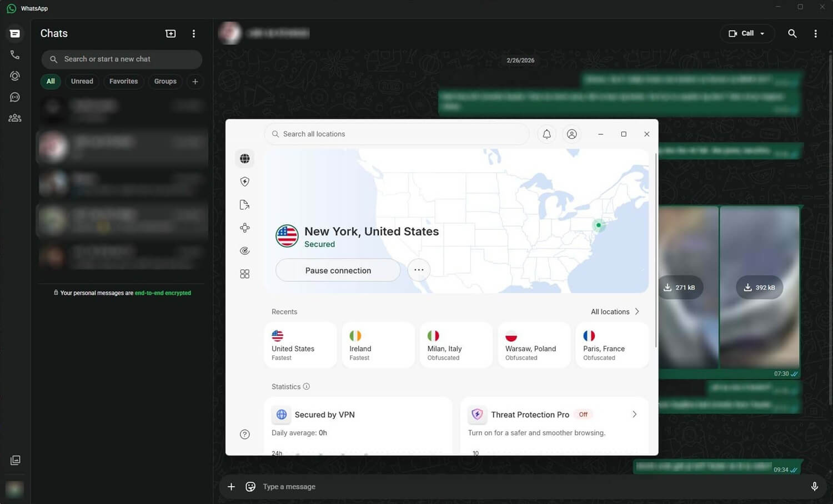Image resolution: width=833 pixels, height=504 pixels.
Task: Click the Search or start a new chat field
Action: click(x=122, y=59)
